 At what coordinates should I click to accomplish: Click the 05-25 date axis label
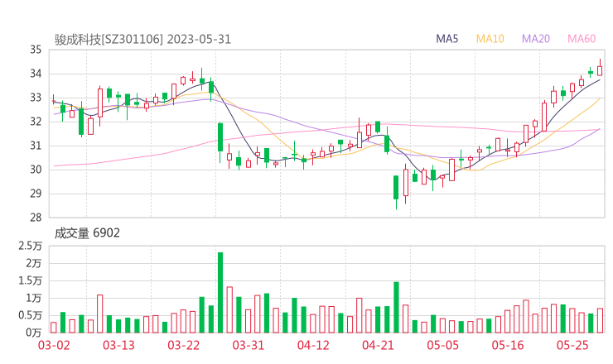click(572, 345)
